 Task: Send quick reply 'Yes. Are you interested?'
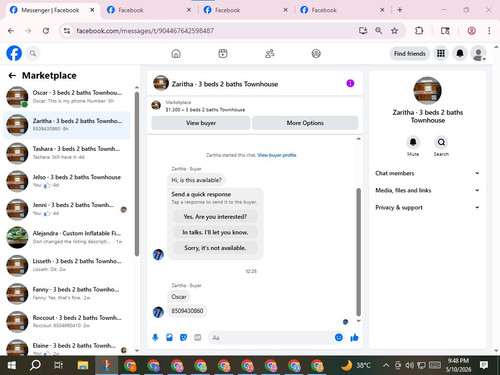[215, 217]
